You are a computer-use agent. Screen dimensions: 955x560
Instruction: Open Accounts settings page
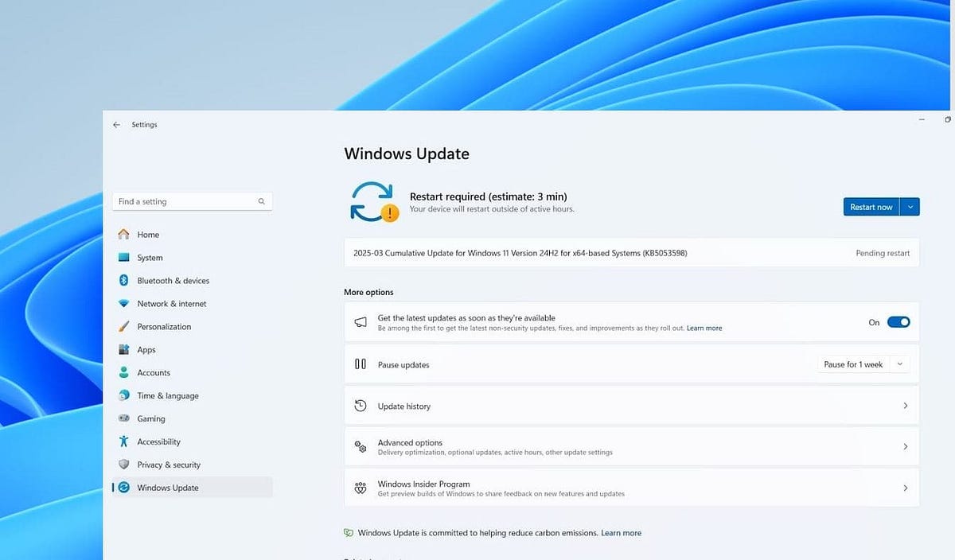(192, 372)
